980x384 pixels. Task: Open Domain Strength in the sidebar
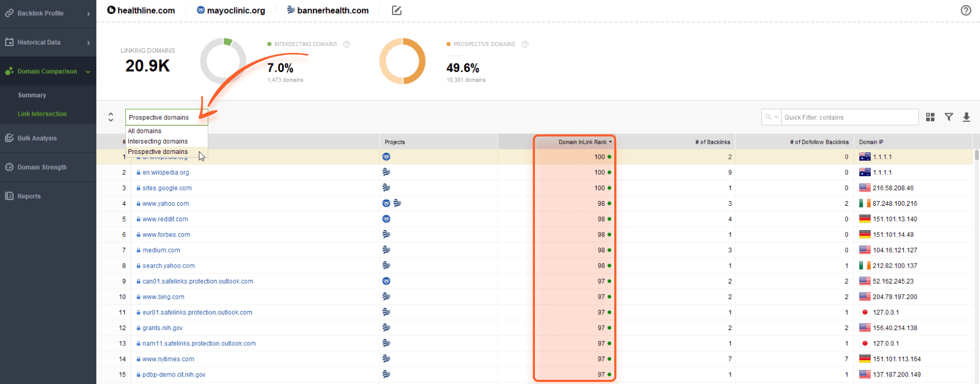(x=48, y=167)
